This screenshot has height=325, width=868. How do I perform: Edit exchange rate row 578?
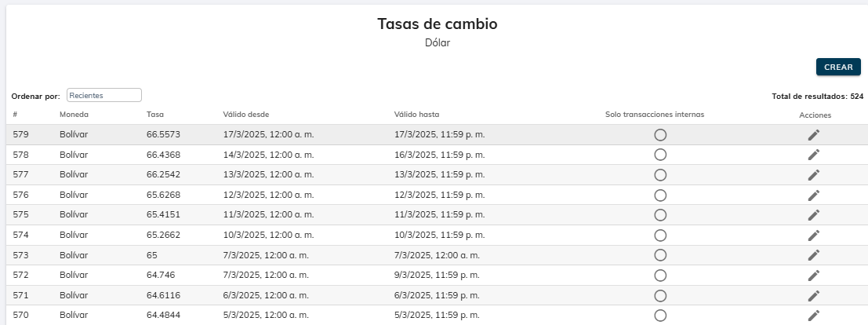tap(814, 155)
